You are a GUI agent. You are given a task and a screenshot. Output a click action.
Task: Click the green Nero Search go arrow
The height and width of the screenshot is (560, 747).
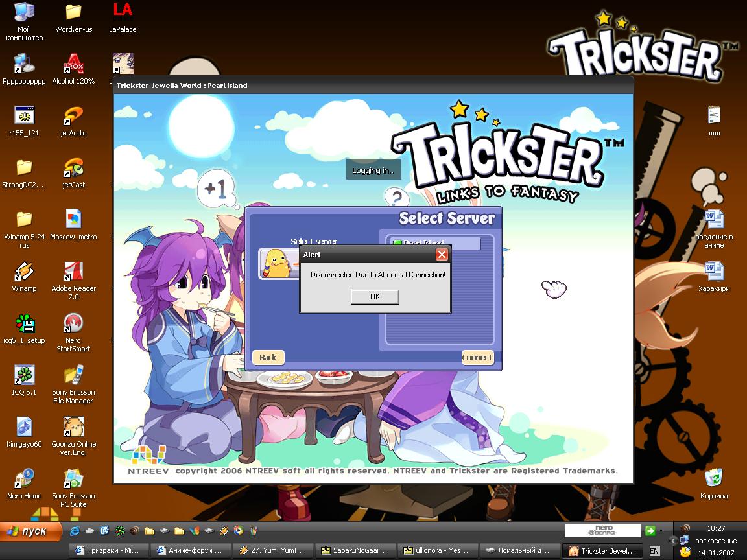(x=650, y=530)
